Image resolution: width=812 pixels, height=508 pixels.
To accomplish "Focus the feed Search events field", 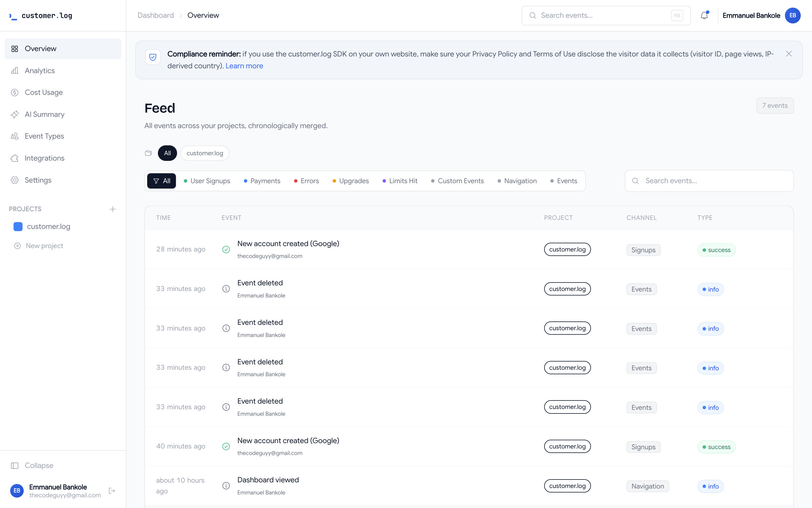I will click(x=709, y=181).
